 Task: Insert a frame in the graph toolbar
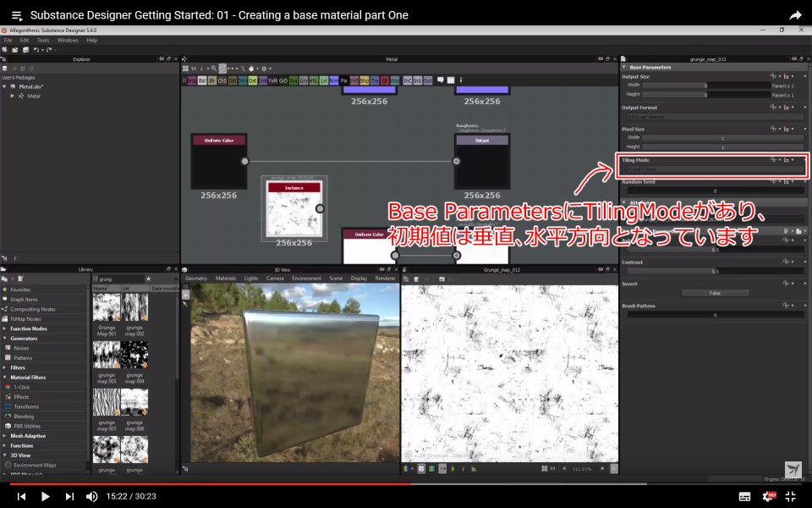pos(451,80)
